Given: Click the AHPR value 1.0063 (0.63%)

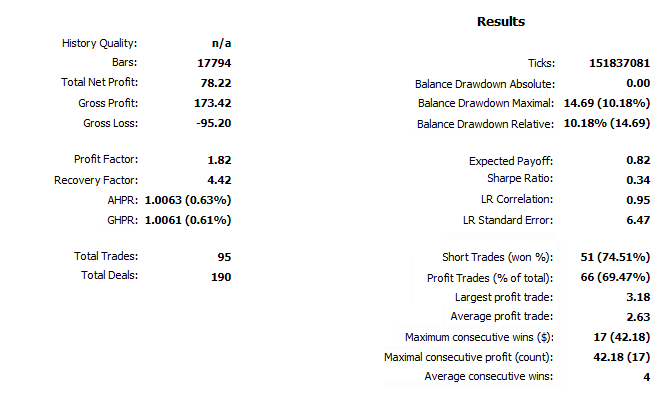Looking at the screenshot, I should 188,200.
